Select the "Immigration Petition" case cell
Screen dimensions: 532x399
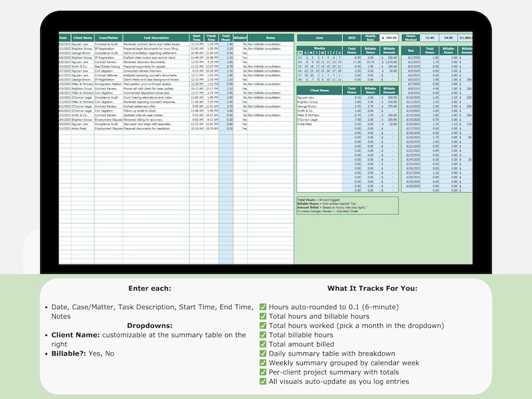click(x=109, y=84)
